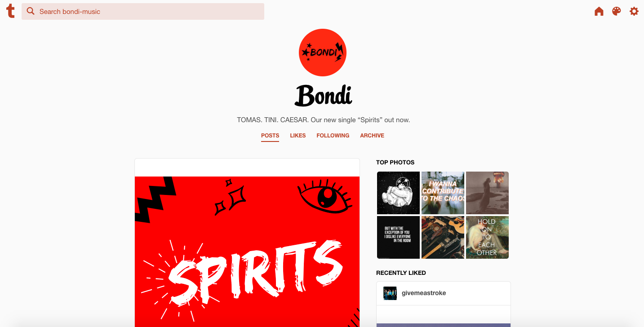Open the 'Hold on to each other' photo
Screen dimensions: 644x327
tap(487, 237)
